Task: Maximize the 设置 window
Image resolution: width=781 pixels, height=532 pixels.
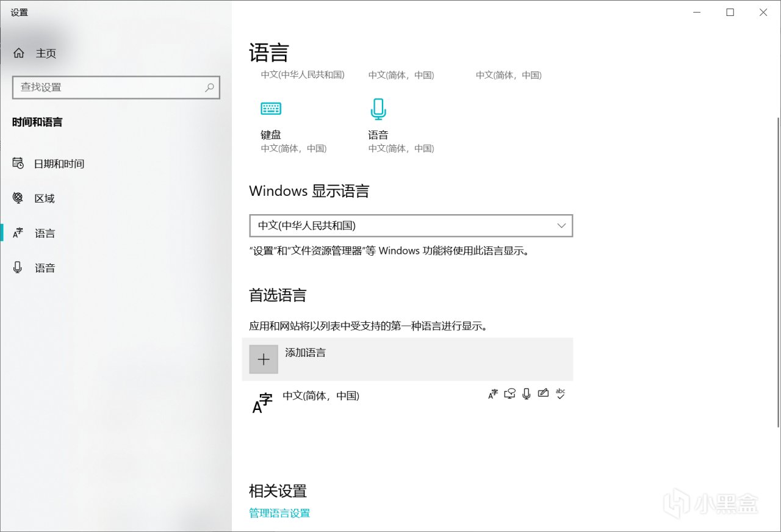Action: tap(730, 12)
